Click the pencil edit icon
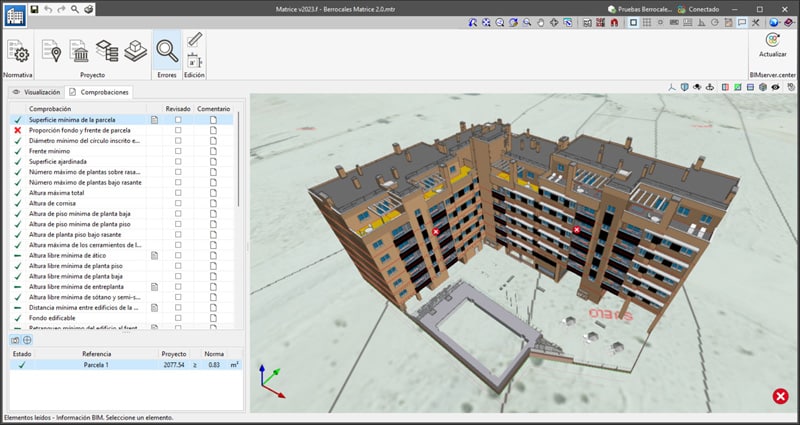 194,40
